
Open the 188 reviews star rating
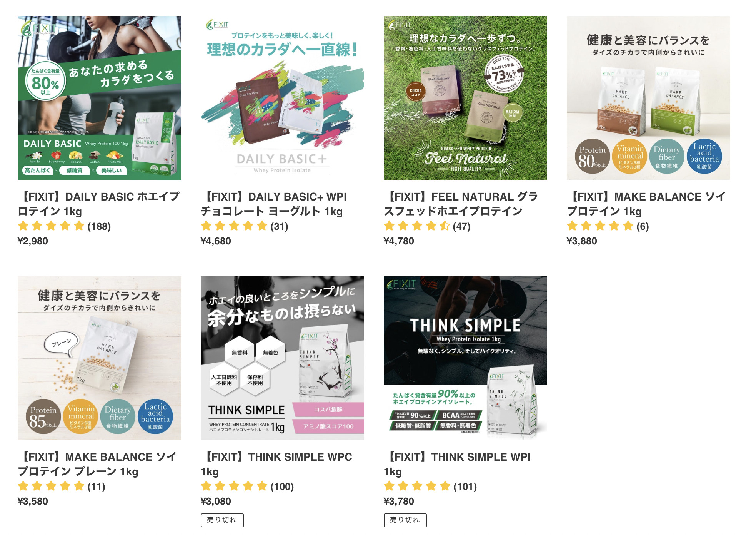[x=64, y=226]
